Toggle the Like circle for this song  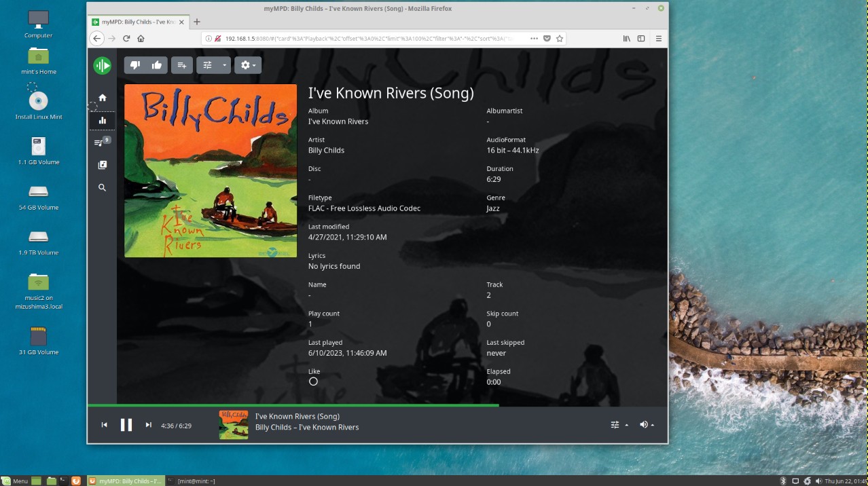coord(313,381)
